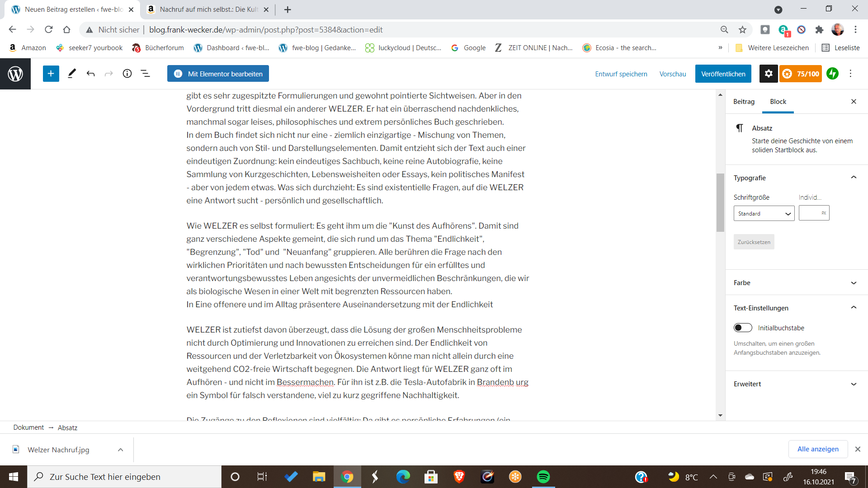
Task: Select the Block tab
Action: (778, 102)
